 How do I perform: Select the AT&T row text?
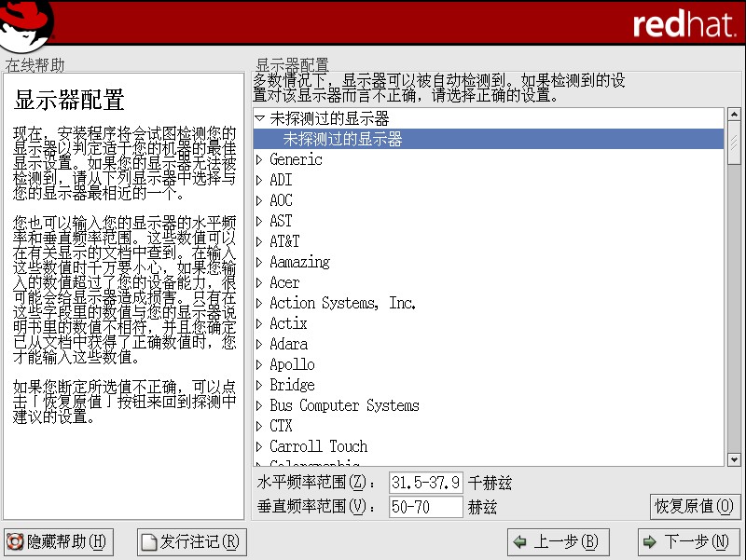click(284, 241)
